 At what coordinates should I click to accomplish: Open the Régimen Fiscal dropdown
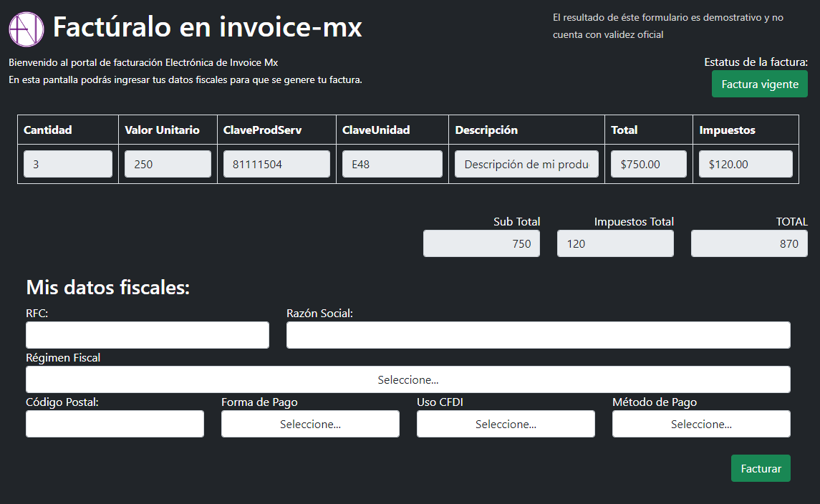(x=407, y=379)
